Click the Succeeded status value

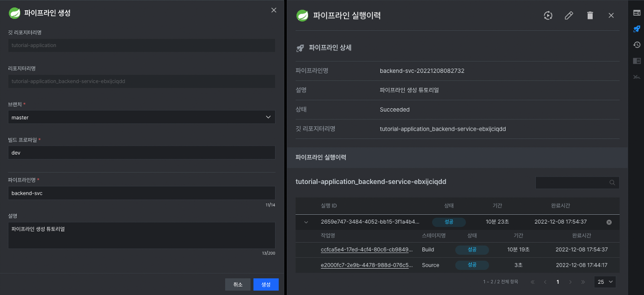394,110
